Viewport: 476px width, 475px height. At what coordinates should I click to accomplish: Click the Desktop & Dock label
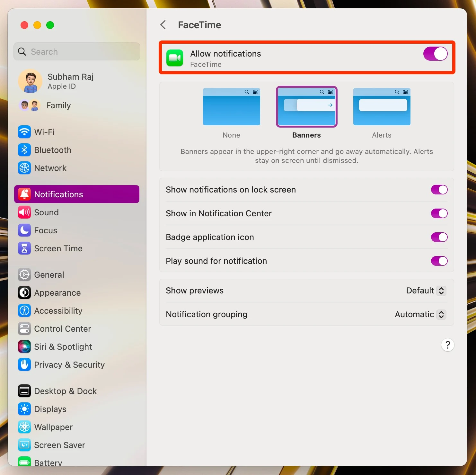[x=65, y=391]
